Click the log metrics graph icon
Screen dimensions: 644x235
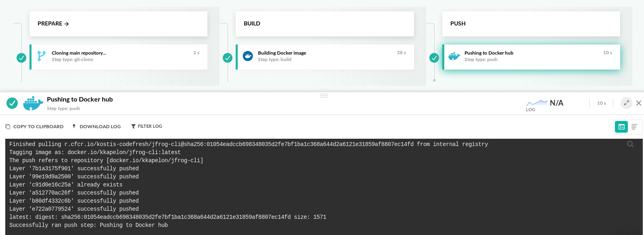pos(536,103)
